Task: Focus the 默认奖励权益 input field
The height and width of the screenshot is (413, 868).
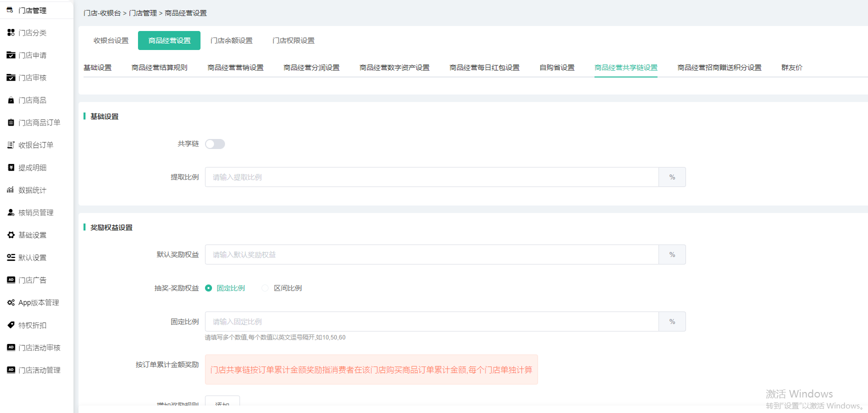Action: tap(431, 254)
